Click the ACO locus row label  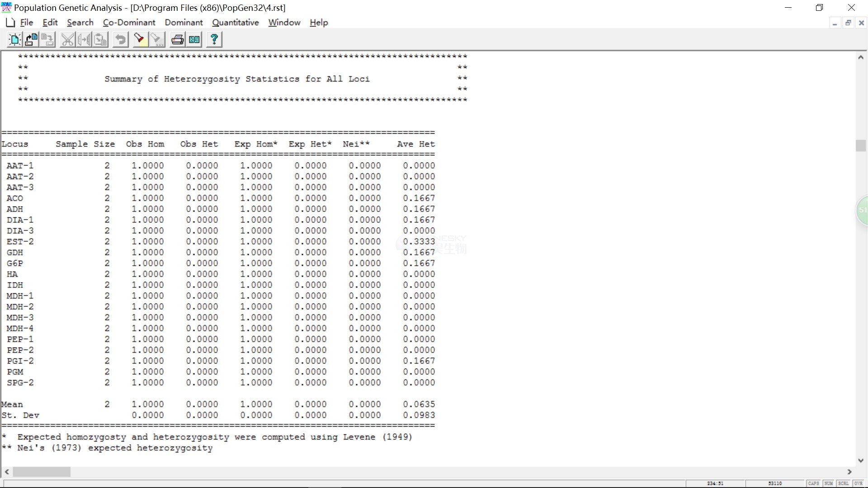[x=15, y=198]
